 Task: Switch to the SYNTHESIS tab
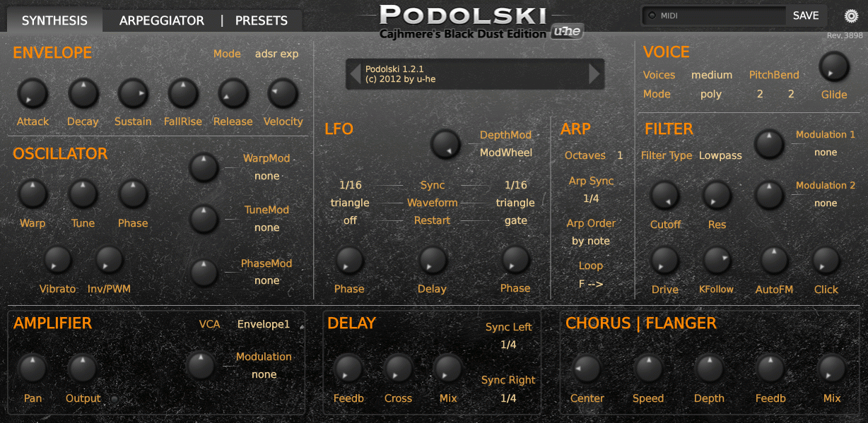54,20
